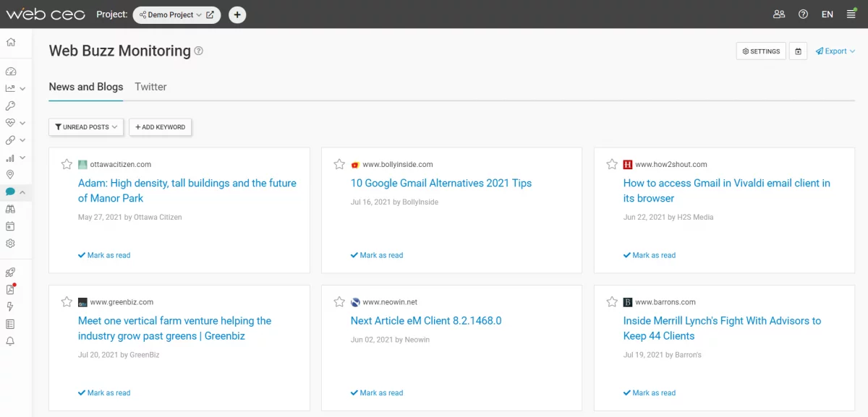Open the list document sidebar icon
This screenshot has height=417, width=868.
point(10,324)
